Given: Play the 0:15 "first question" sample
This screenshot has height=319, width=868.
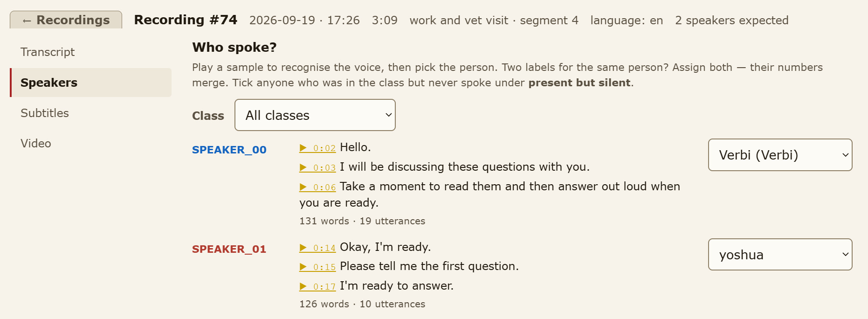Looking at the screenshot, I should (x=317, y=267).
